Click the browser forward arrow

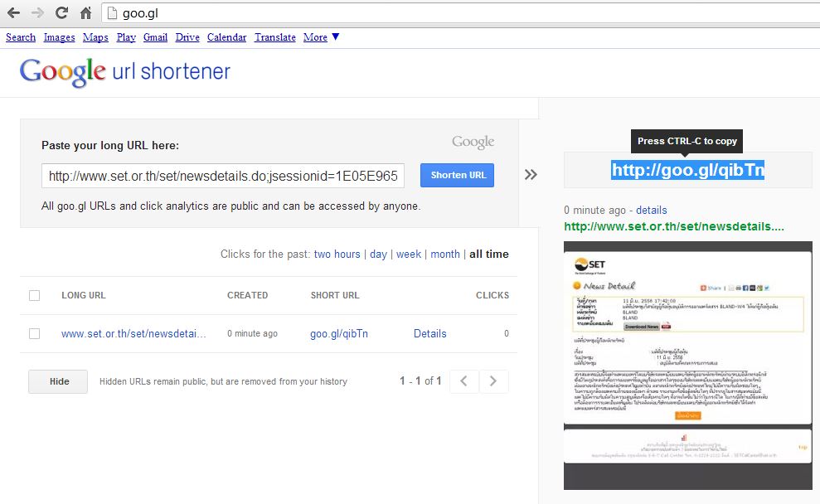coord(37,13)
